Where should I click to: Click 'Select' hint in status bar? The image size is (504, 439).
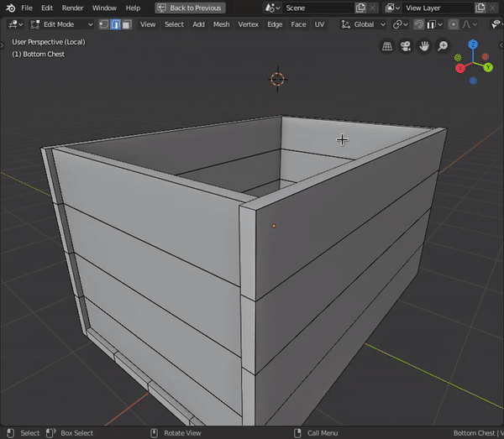pos(30,433)
